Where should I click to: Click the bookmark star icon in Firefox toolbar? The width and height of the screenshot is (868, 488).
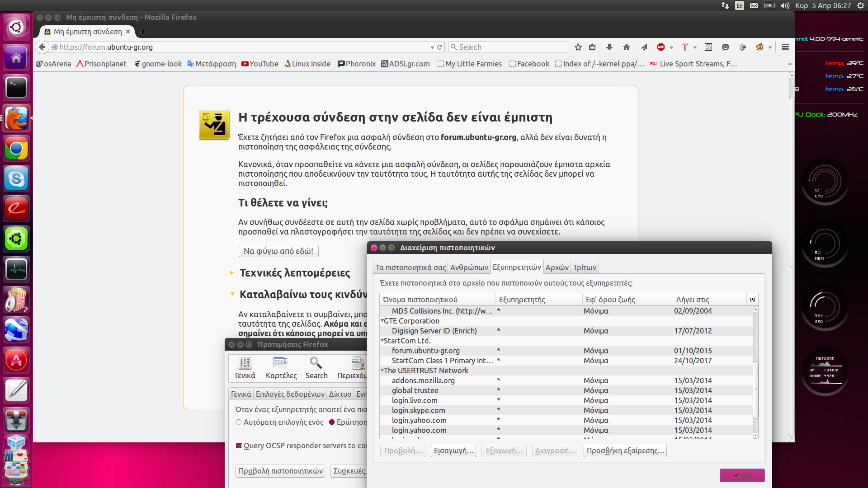tap(578, 47)
